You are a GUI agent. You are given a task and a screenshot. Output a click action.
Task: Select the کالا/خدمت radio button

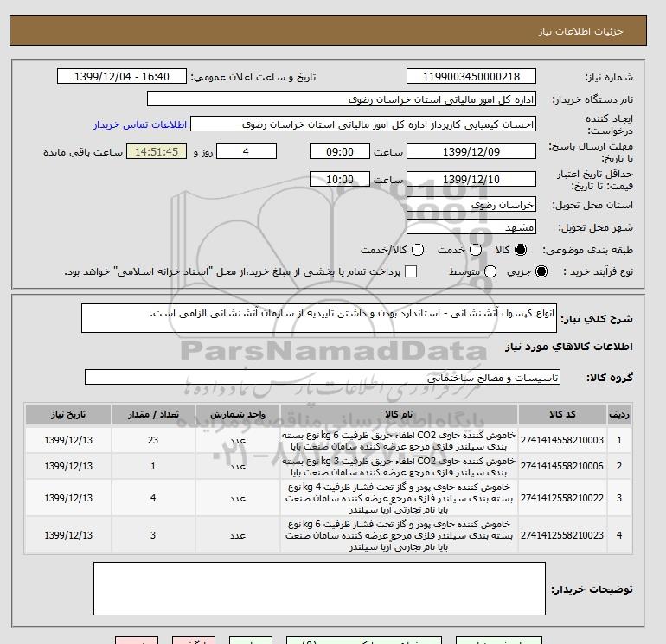(x=418, y=250)
